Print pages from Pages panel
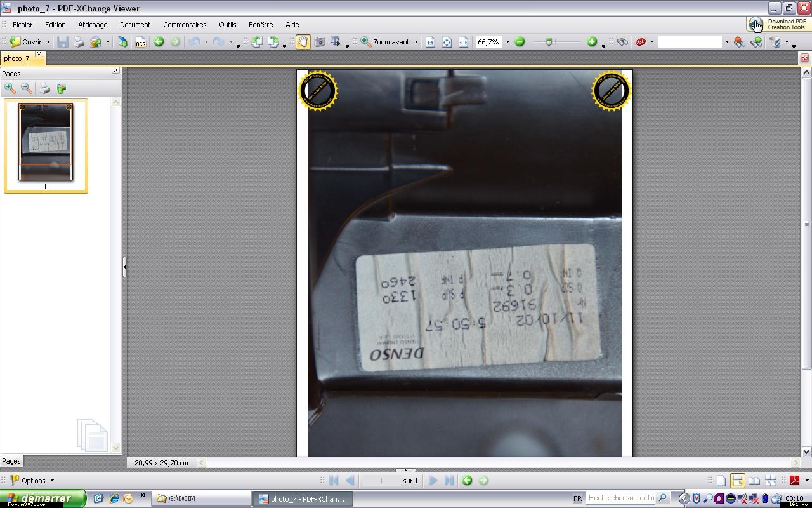 point(44,88)
